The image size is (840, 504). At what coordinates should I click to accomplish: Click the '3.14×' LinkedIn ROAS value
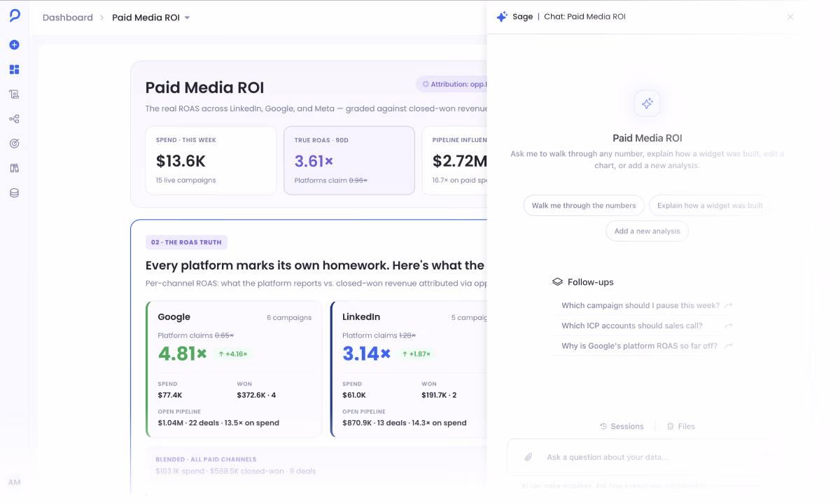(367, 353)
